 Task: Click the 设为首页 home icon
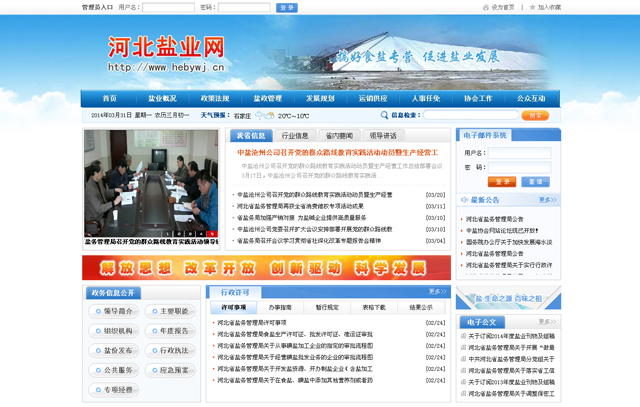click(x=485, y=7)
